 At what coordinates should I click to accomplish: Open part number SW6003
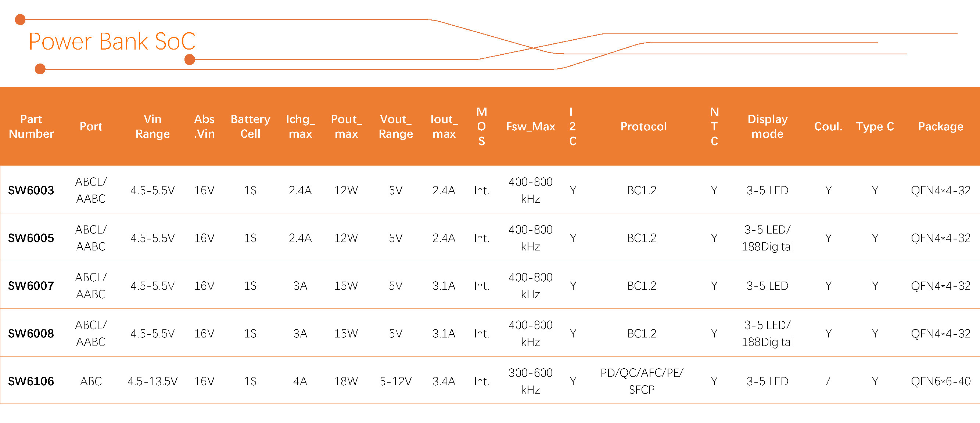tap(31, 191)
